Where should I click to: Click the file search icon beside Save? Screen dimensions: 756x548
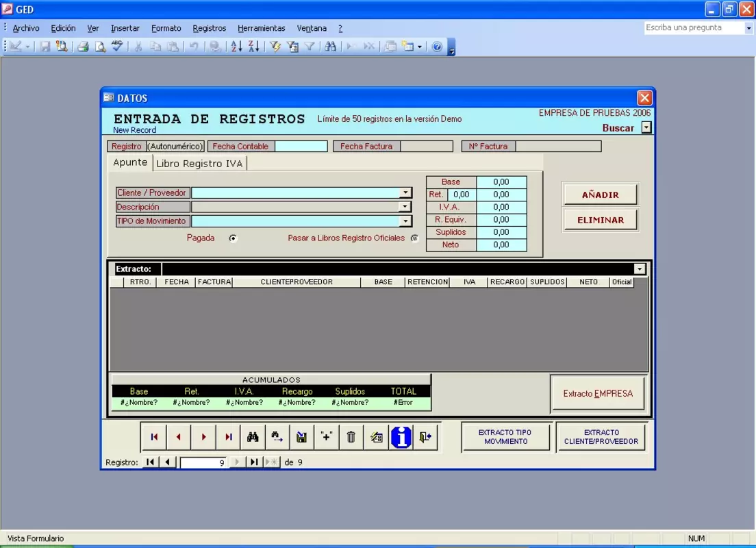pos(62,47)
